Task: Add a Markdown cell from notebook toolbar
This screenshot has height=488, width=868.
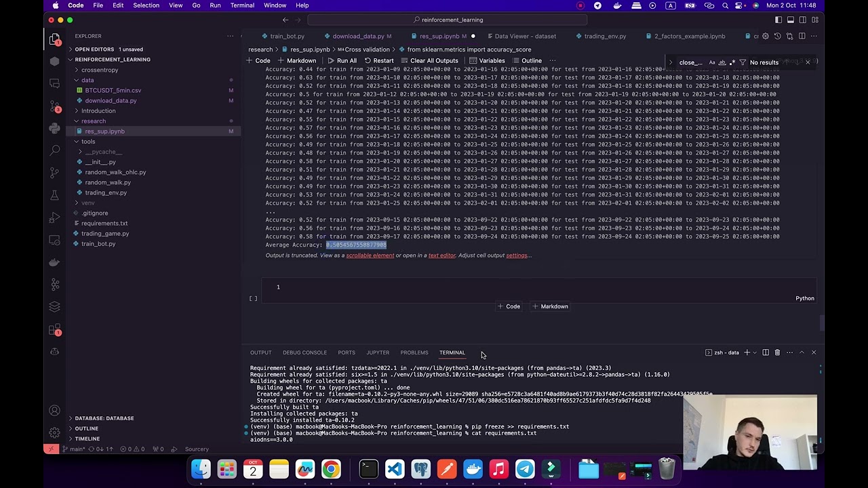Action: [x=296, y=61]
